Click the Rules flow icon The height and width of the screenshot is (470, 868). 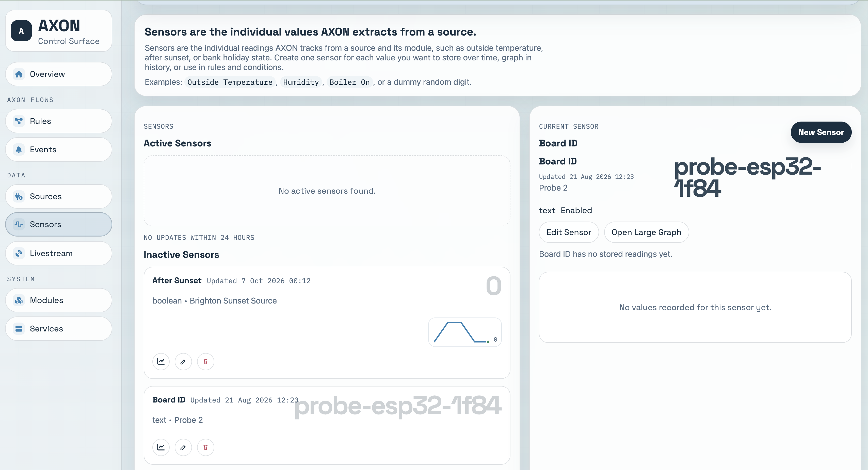click(19, 121)
